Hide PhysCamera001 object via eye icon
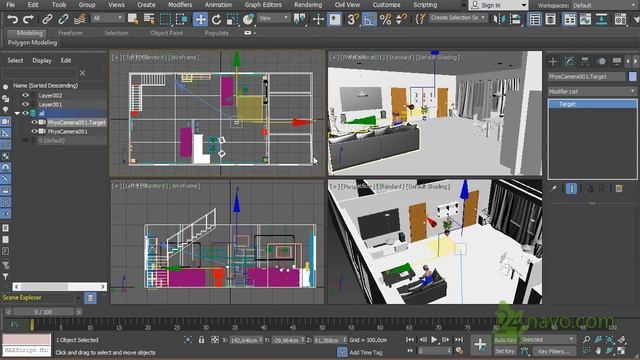This screenshot has height=360, width=640. pos(34,131)
